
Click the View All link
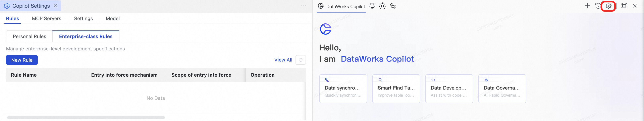283,60
